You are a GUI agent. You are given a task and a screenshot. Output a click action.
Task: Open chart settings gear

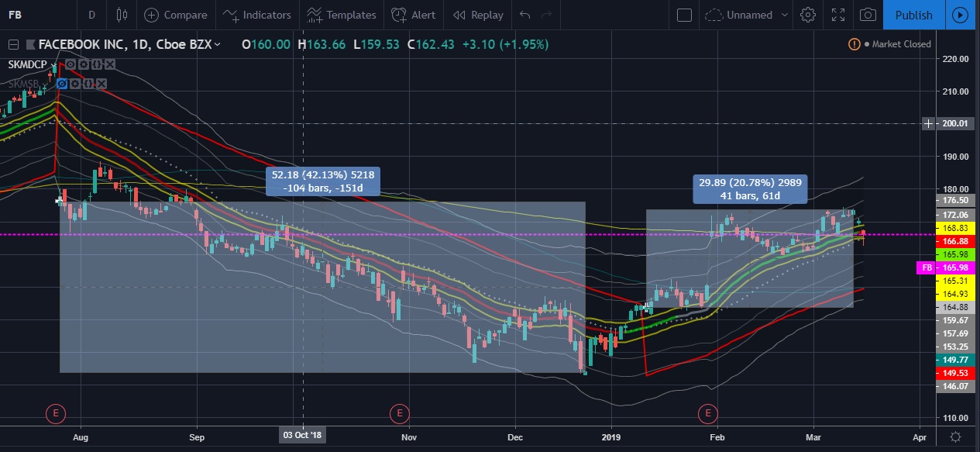click(808, 15)
